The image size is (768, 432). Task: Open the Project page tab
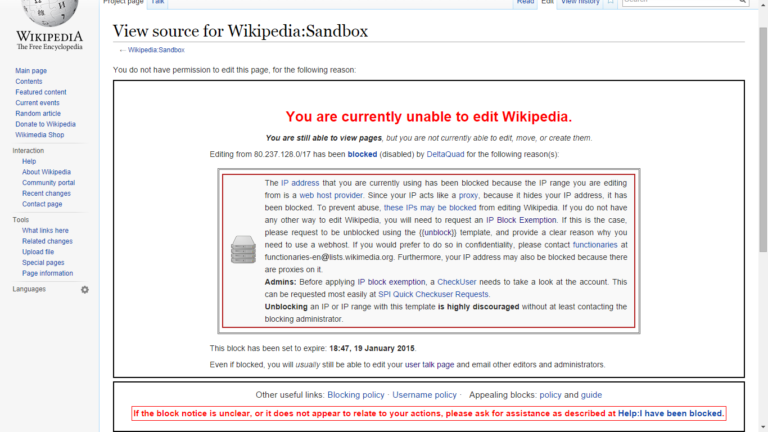[x=123, y=2]
